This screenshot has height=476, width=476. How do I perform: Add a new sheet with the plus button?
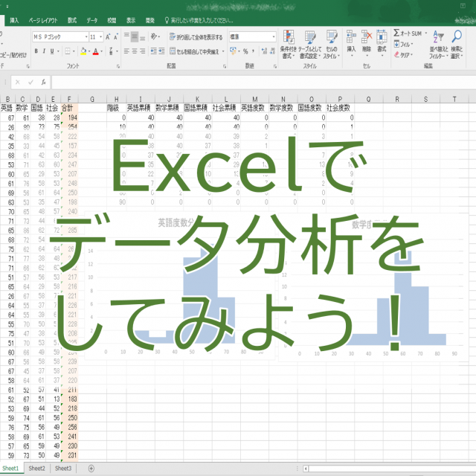[x=91, y=469]
